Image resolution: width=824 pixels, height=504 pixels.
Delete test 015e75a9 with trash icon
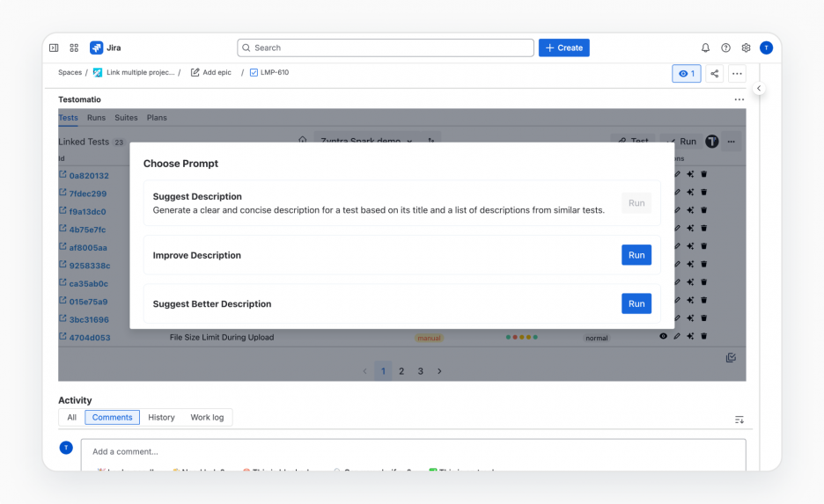pos(703,300)
